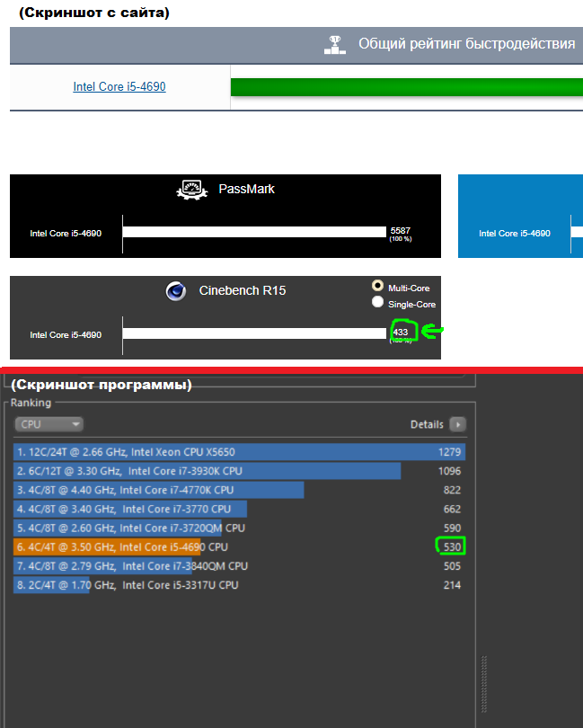This screenshot has width=583, height=728.
Task: Click the white PassMark score bar
Action: 254,232
